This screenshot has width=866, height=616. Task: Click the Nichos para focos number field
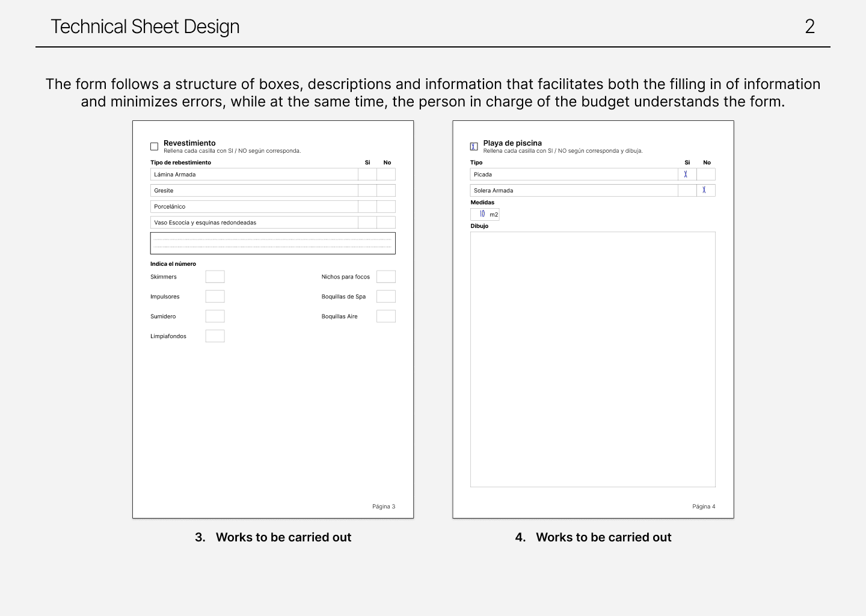pyautogui.click(x=386, y=276)
